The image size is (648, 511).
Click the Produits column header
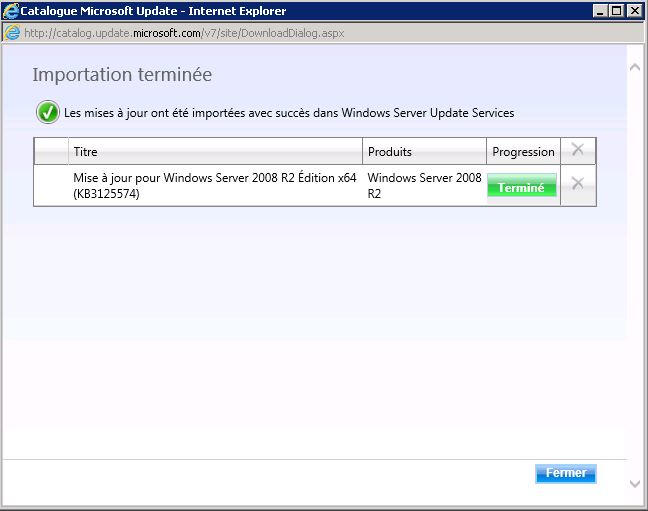point(424,152)
